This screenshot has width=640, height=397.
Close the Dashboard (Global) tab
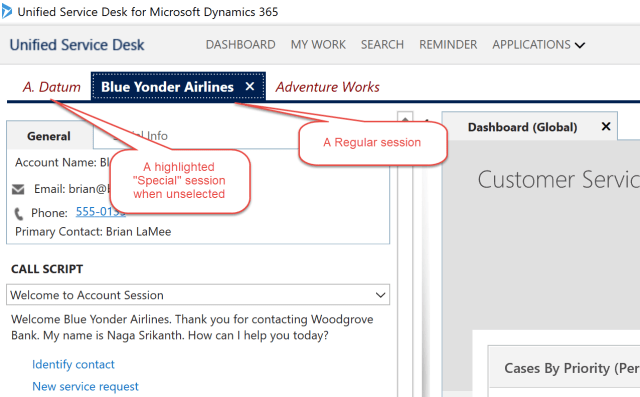point(606,126)
